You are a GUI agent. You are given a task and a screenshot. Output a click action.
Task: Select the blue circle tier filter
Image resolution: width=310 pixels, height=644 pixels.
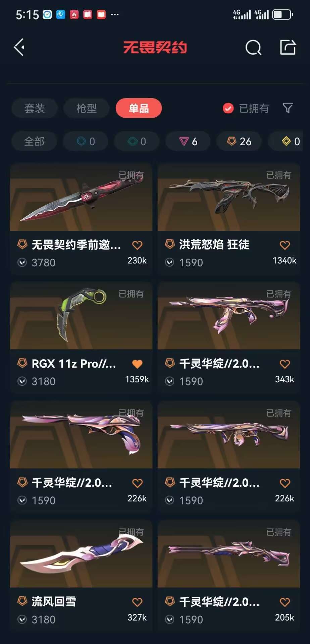coord(86,141)
